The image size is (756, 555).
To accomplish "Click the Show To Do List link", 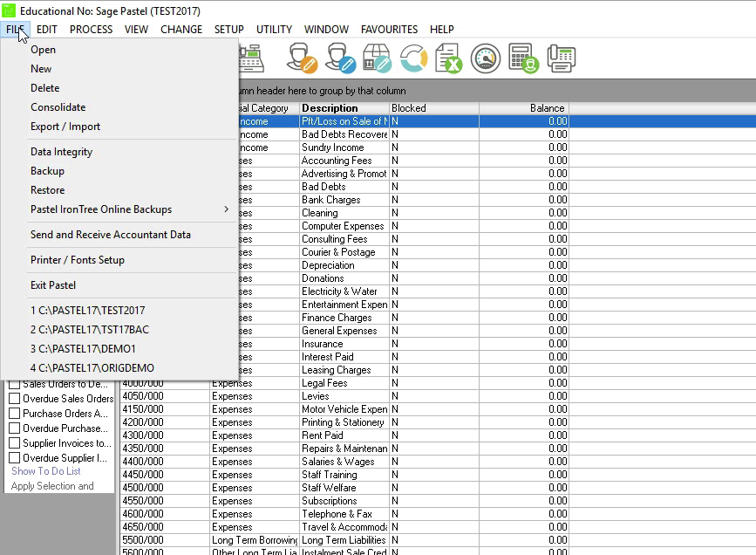I will coord(46,471).
